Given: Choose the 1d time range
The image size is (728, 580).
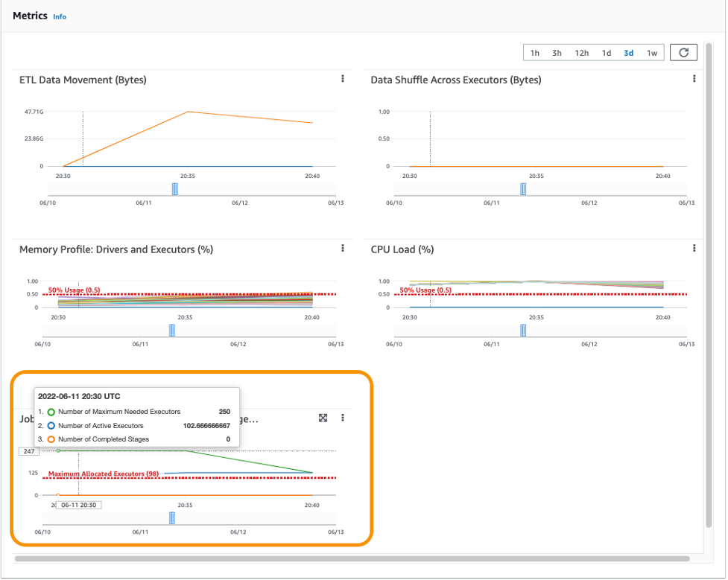Looking at the screenshot, I should (x=607, y=53).
